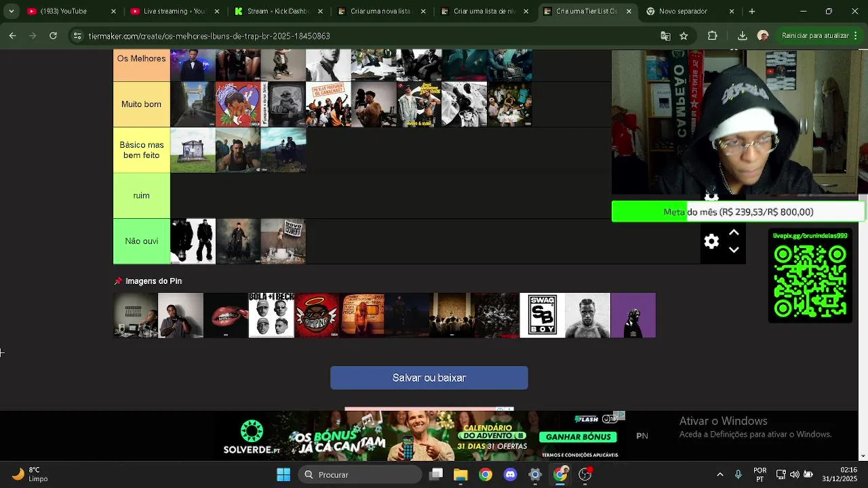Open Discord from the taskbar
868x488 pixels.
tap(510, 474)
